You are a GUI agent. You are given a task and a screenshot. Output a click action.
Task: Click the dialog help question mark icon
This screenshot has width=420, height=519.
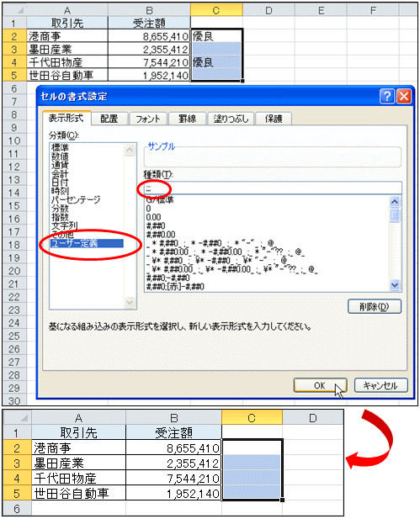[x=387, y=97]
